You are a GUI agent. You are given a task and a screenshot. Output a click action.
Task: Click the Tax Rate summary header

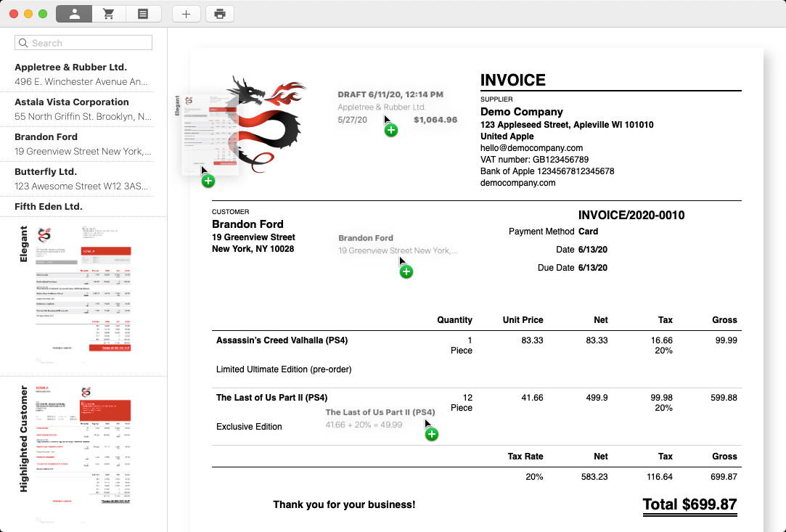(x=525, y=457)
